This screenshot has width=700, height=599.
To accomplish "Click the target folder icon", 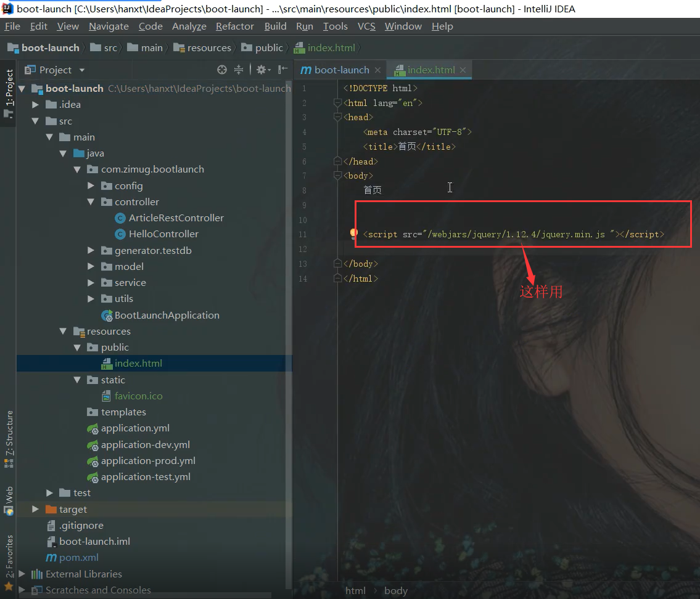I will [51, 509].
